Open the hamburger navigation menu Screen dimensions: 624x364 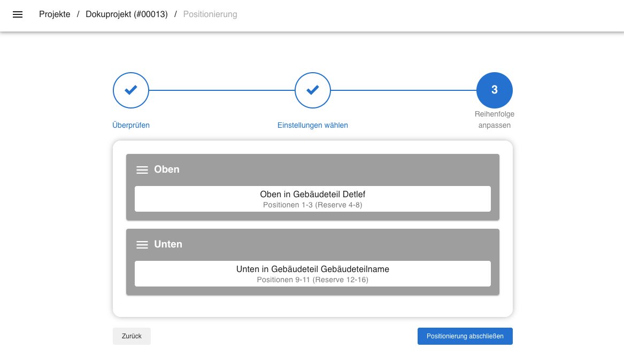point(18,14)
